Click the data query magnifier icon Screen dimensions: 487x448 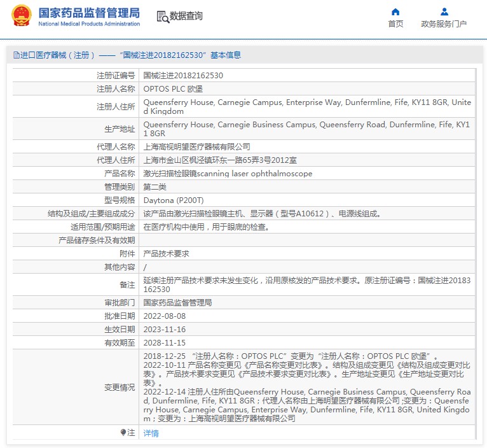pos(163,17)
